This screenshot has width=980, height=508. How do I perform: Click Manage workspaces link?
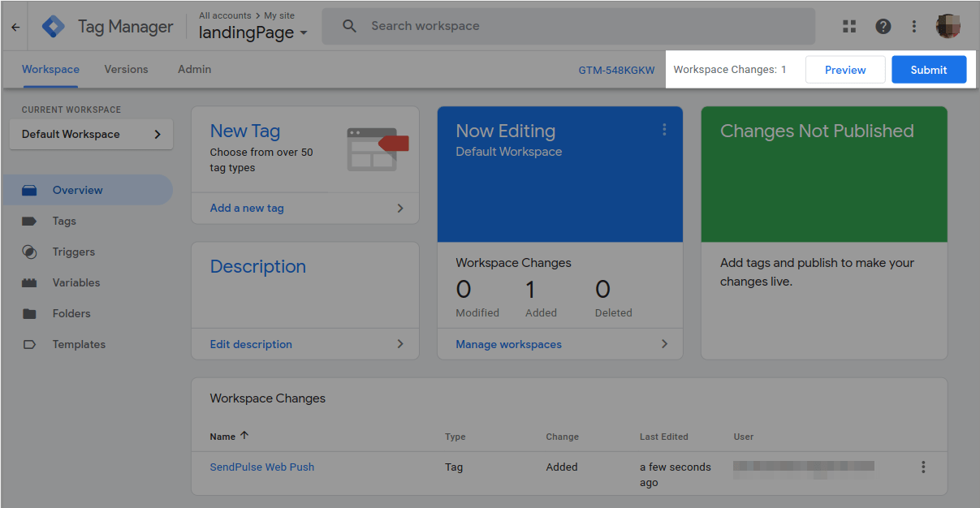508,344
